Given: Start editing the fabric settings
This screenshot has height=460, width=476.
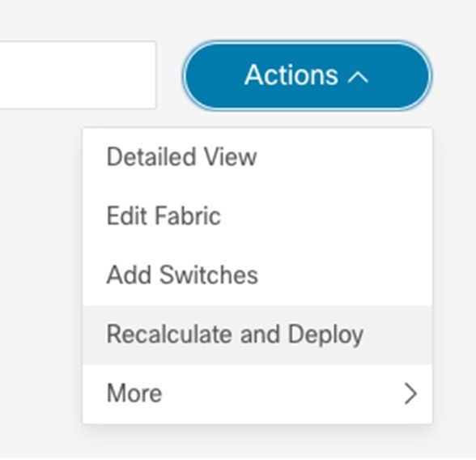Looking at the screenshot, I should coord(257,216).
